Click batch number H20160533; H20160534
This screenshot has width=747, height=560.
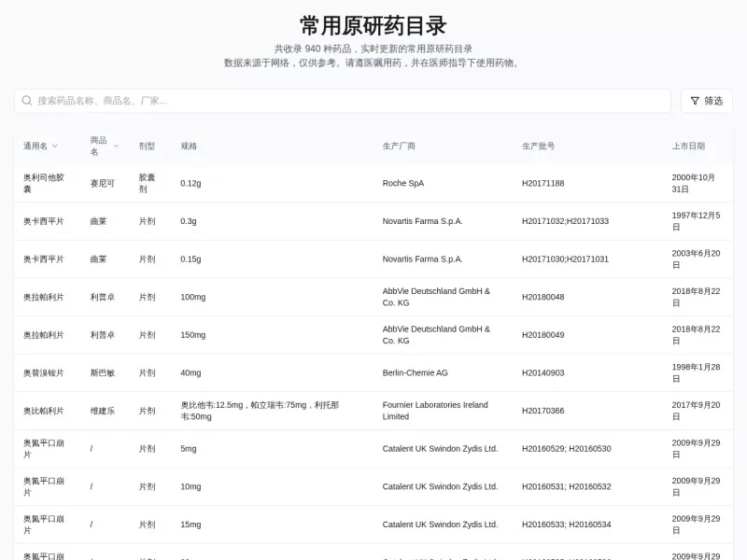(x=567, y=525)
